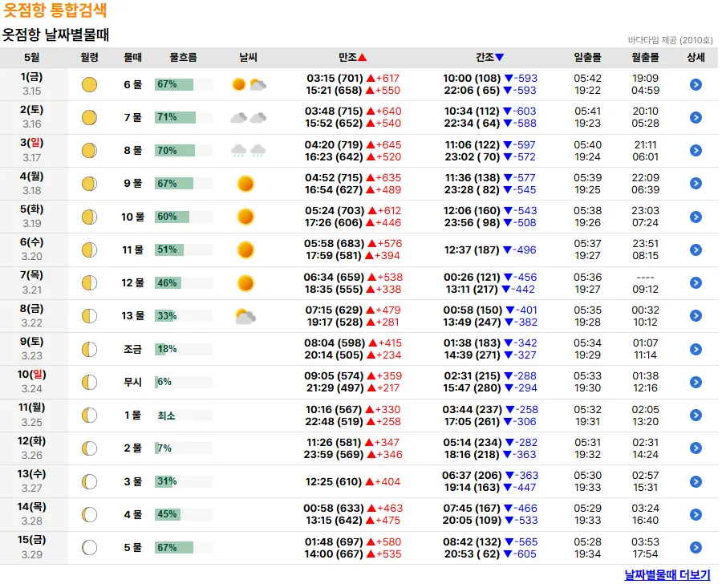Screen dimensions: 722x588
Task: Click moonrise 00:32 for 8(금)
Action: 645,310
